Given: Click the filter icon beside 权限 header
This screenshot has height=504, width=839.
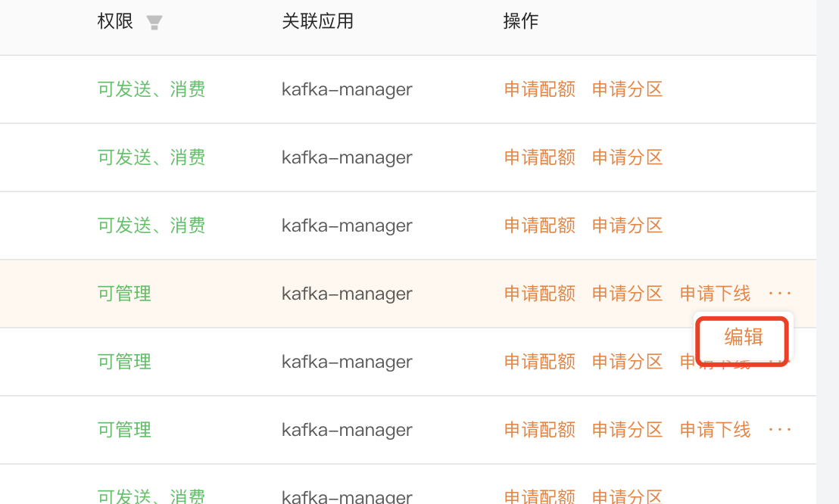Looking at the screenshot, I should point(154,23).
